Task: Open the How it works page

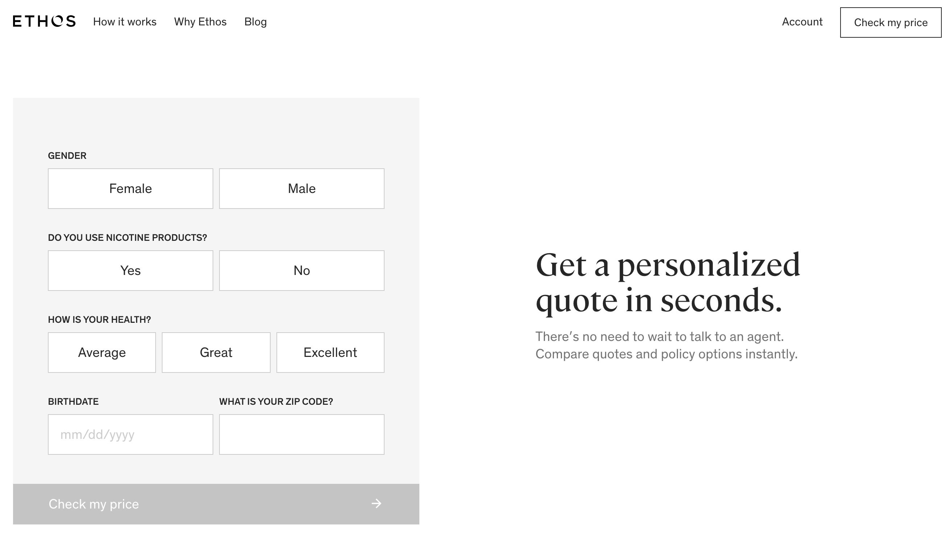Action: [x=125, y=21]
